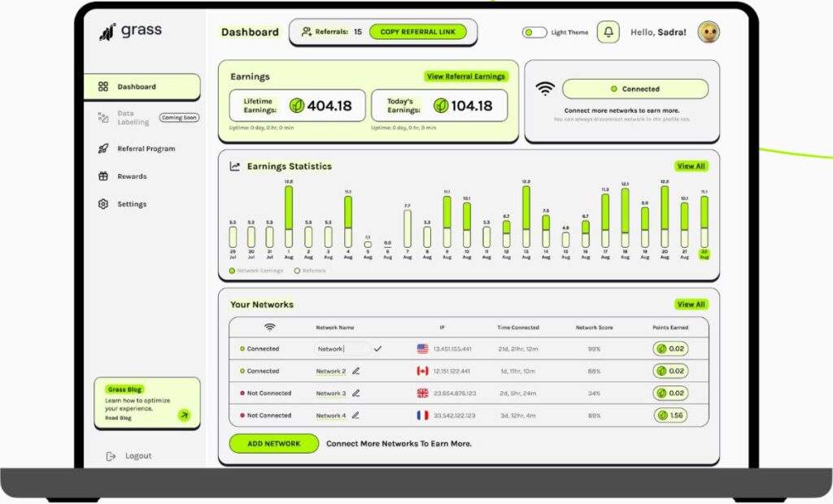833x504 pixels.
Task: Click the Data Labelling icon
Action: coord(103,117)
